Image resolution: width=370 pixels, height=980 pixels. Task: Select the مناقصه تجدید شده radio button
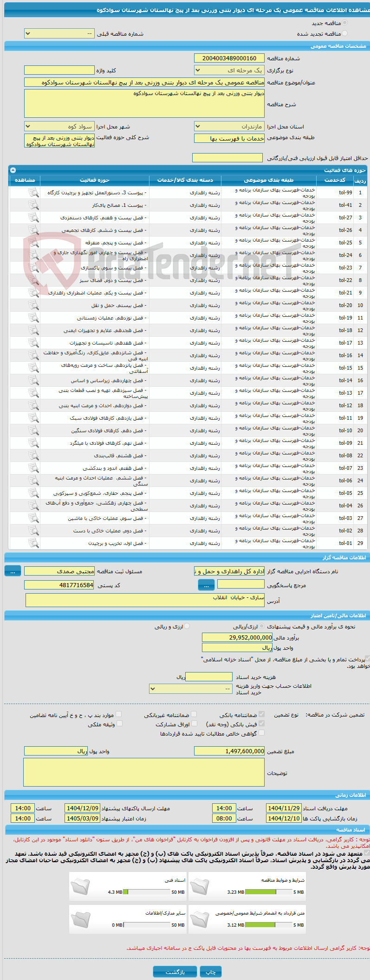point(344,33)
